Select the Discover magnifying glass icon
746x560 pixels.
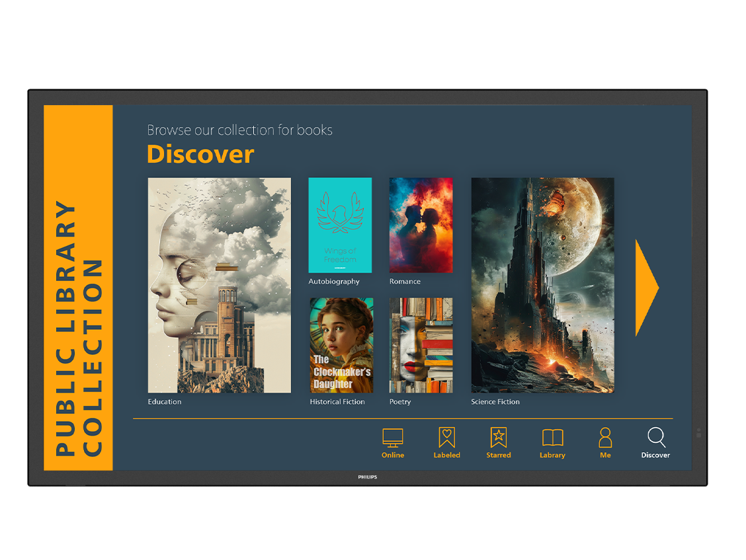click(x=655, y=438)
